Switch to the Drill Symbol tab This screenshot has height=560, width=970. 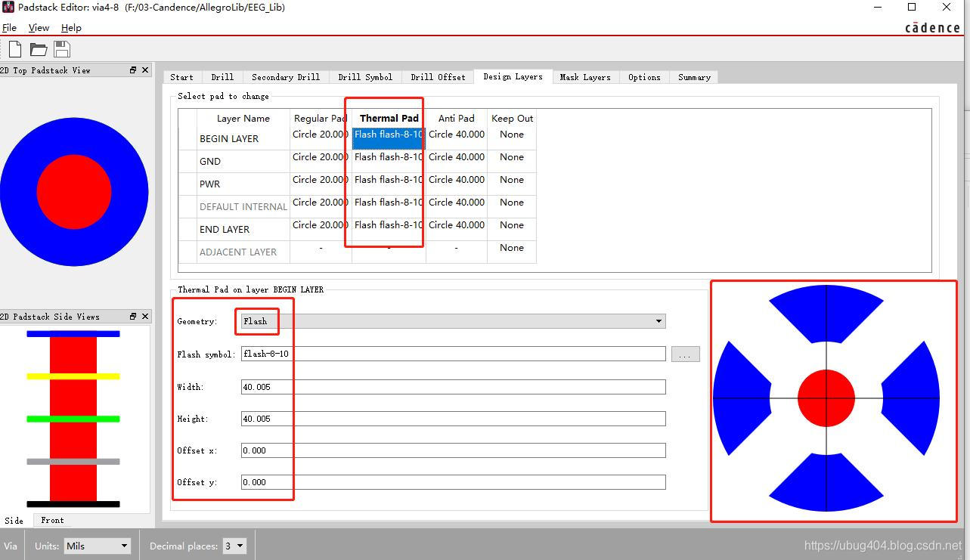(x=365, y=77)
